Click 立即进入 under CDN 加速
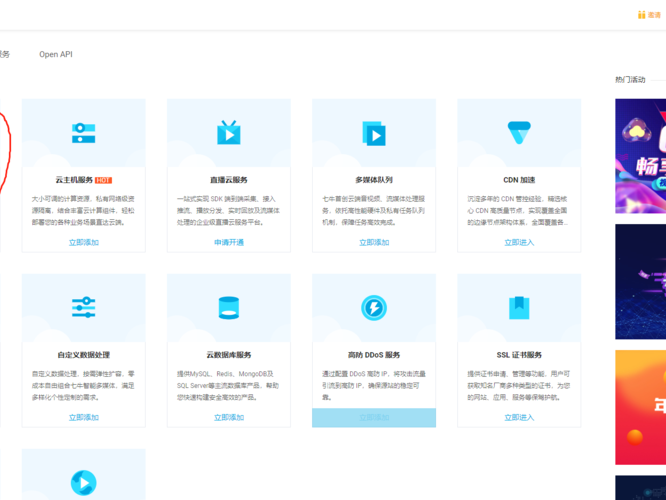666x500 pixels. click(x=519, y=243)
